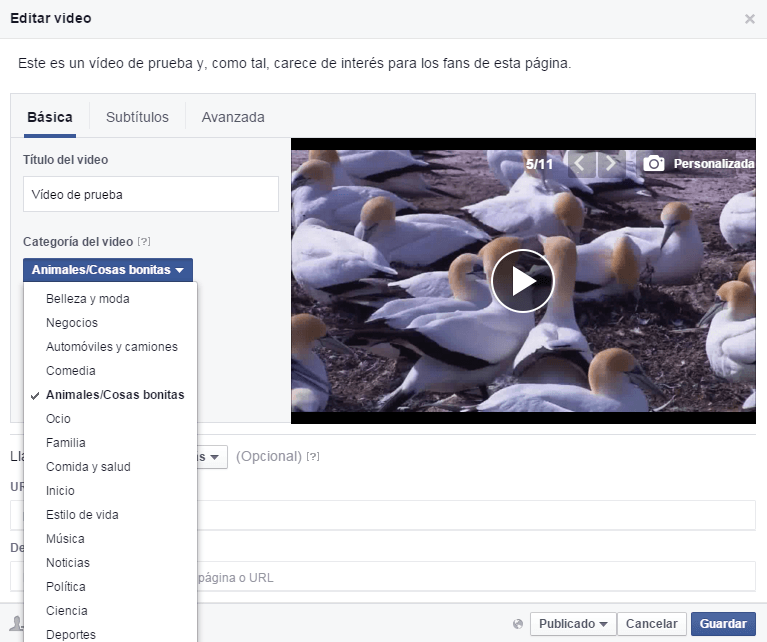Screen dimensions: 767x642
Task: Choose Automóviles y camiones category
Action: point(110,347)
